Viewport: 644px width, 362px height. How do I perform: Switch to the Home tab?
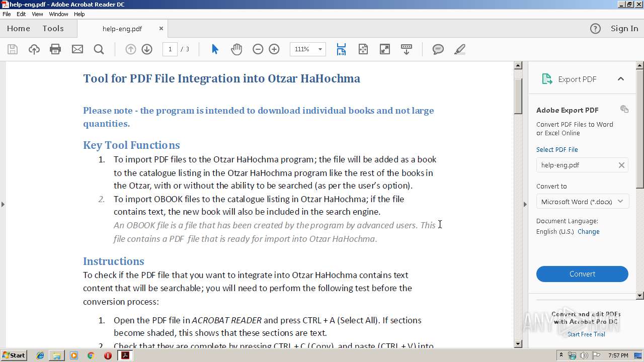[x=19, y=29]
